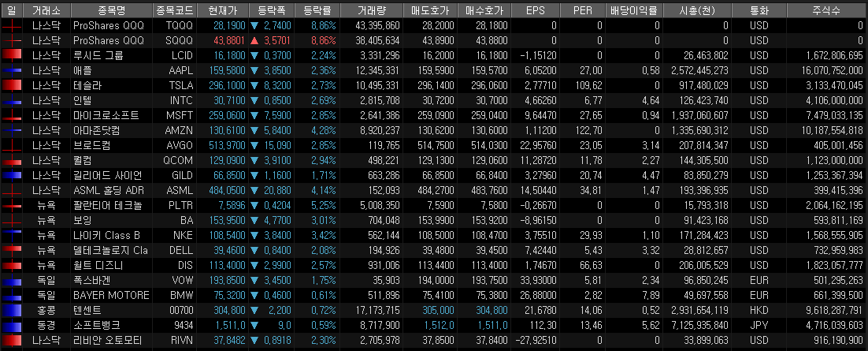Click the daily candle icon for 월트 디즈니
This screenshot has width=868, height=351.
point(11,265)
